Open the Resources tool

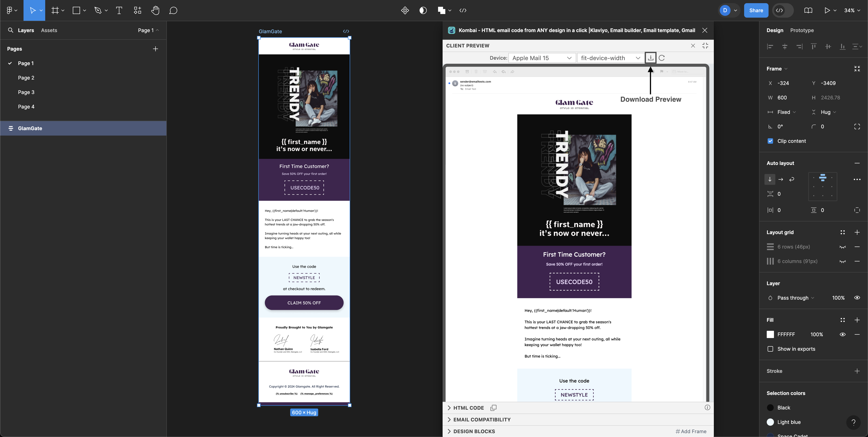pos(137,10)
